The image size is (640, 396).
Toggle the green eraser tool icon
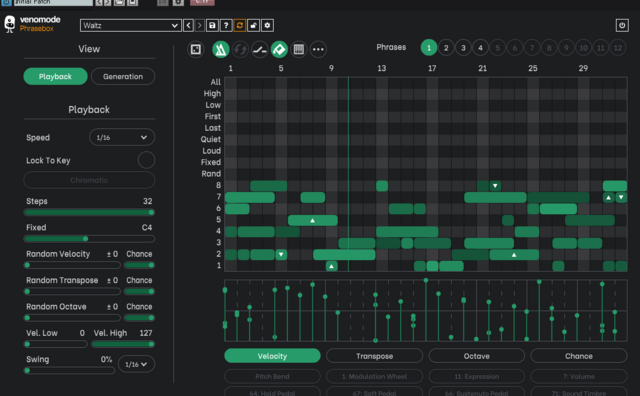[x=279, y=49]
